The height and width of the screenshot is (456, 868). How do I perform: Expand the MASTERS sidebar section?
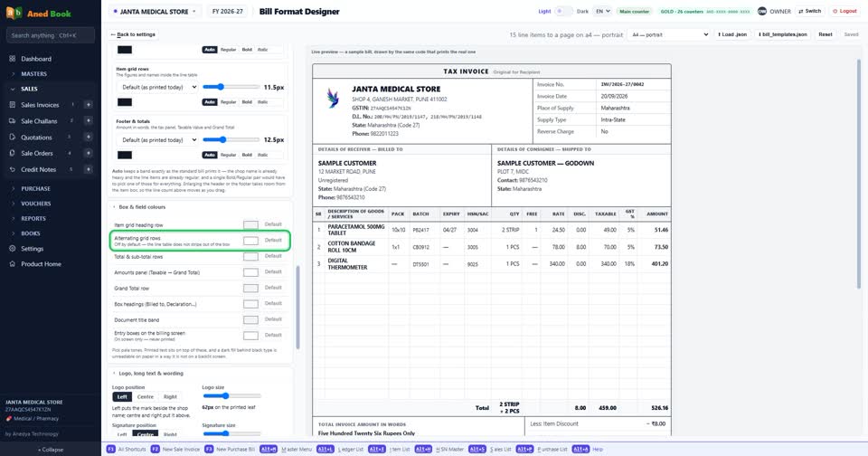point(33,73)
